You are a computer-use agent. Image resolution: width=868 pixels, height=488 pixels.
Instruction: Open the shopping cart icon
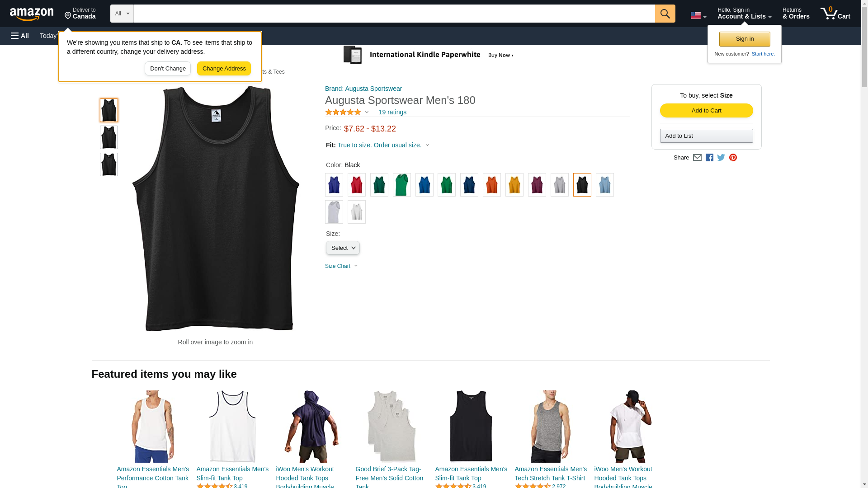tap(835, 14)
